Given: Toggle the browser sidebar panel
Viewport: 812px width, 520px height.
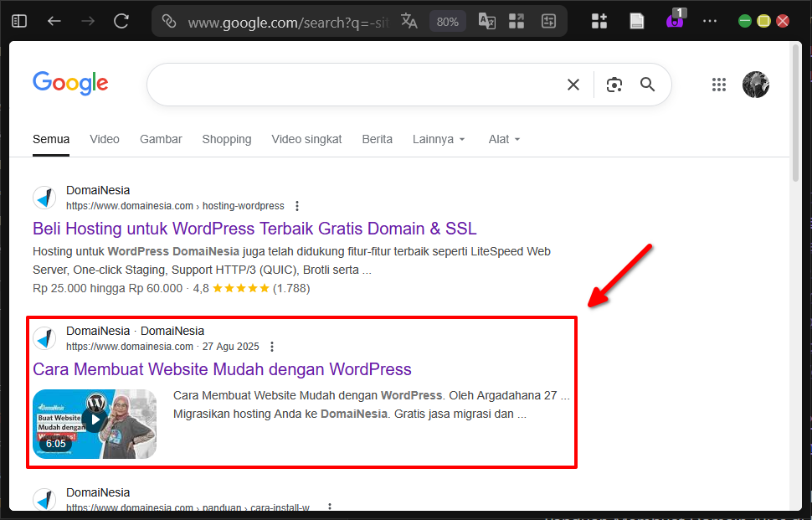Looking at the screenshot, I should click(x=18, y=20).
